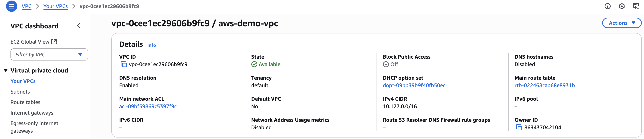
Task: Select Internet gateways in sidebar
Action: [x=32, y=113]
